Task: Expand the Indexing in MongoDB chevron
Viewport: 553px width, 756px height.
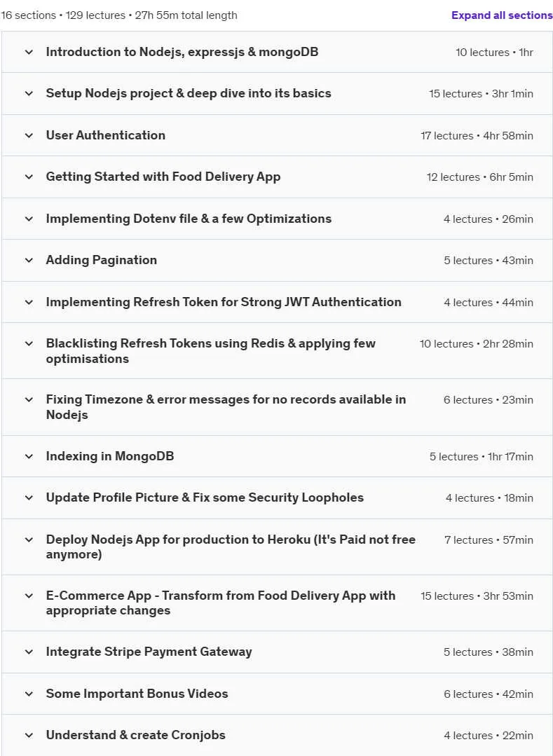Action: tap(29, 457)
